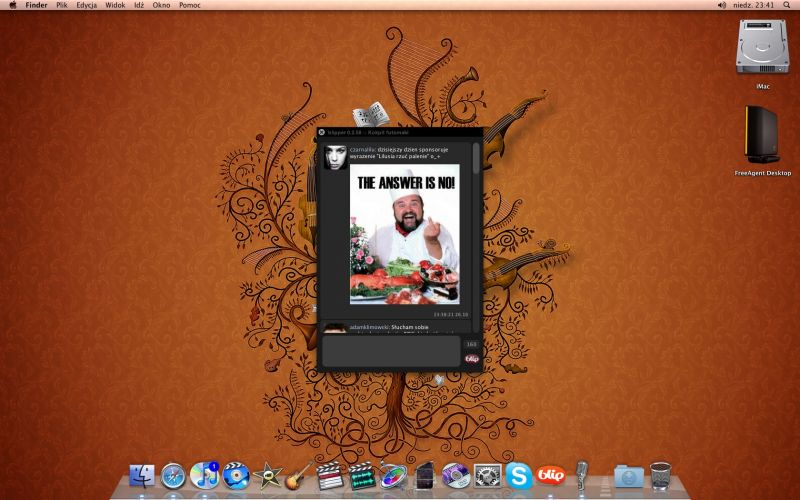Open the Downloads folder stack in dock
Image resolution: width=800 pixels, height=500 pixels.
[x=629, y=476]
